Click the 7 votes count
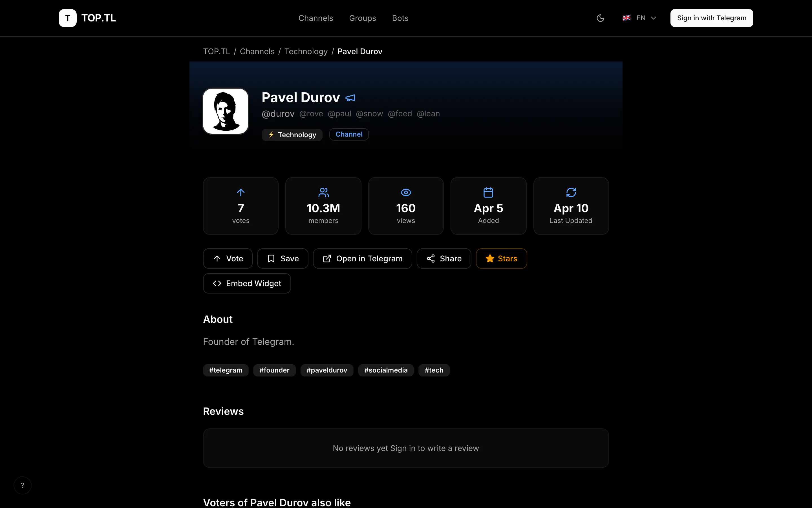 [x=240, y=208]
